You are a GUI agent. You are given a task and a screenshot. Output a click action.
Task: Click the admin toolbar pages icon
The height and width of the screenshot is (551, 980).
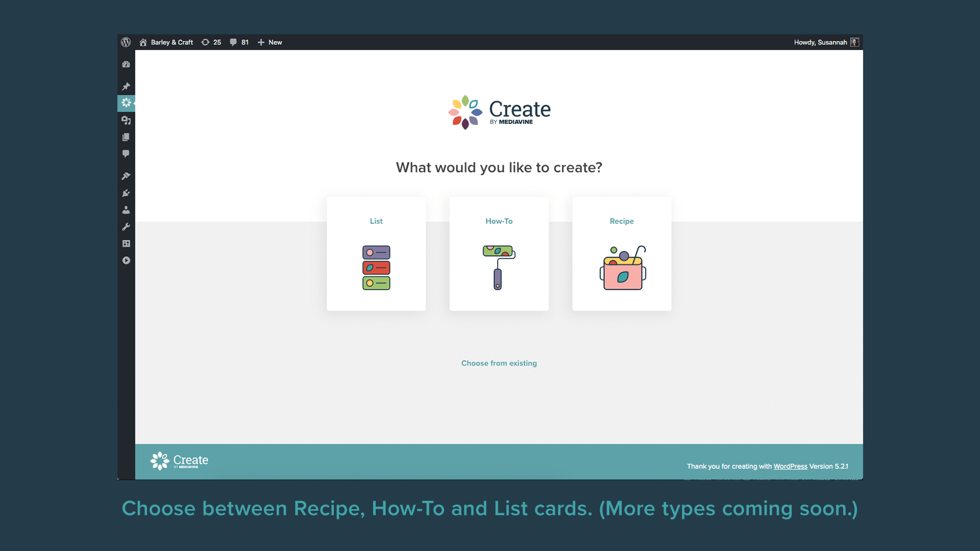(126, 137)
